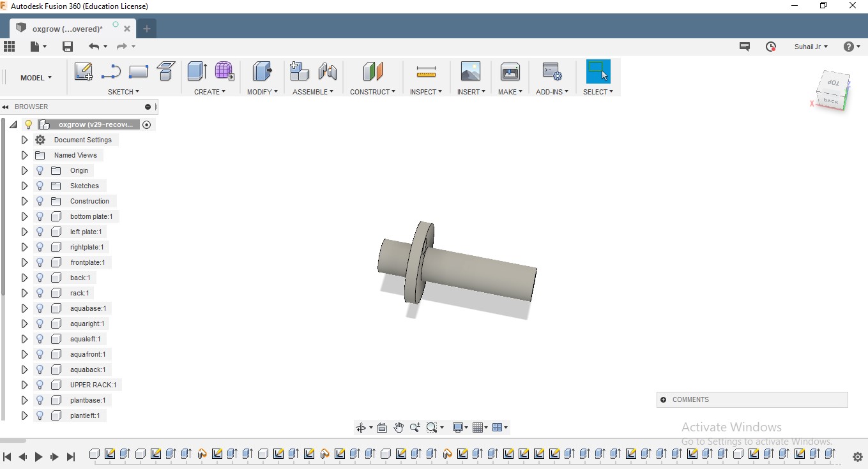The height and width of the screenshot is (469, 868).
Task: Click the Stop Sketch icon
Action: [x=166, y=71]
